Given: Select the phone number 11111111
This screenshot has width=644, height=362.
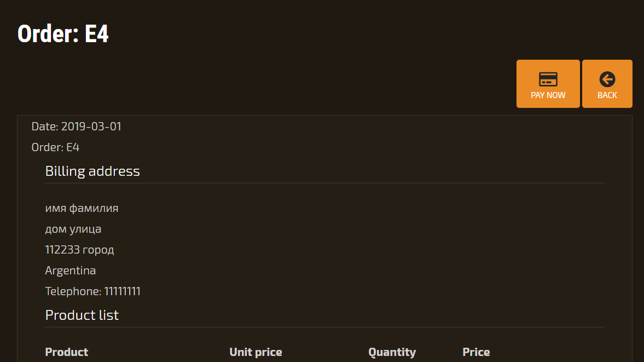Looking at the screenshot, I should (122, 291).
